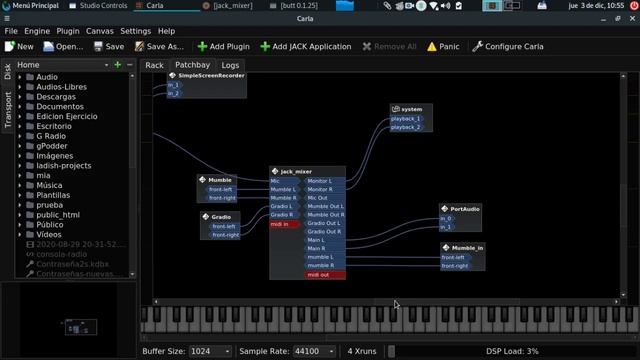Click the DSP Load meter bar
The width and height of the screenshot is (640, 360).
click(512, 351)
